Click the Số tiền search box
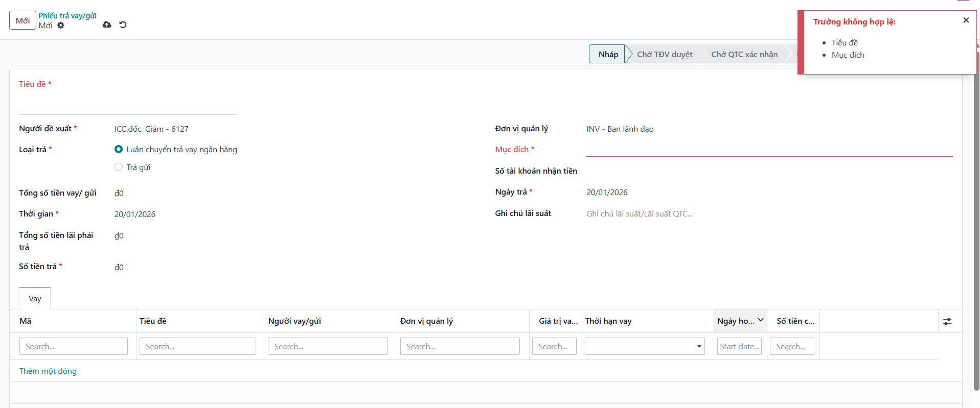Viewport: 980px width, 408px height. (x=792, y=346)
